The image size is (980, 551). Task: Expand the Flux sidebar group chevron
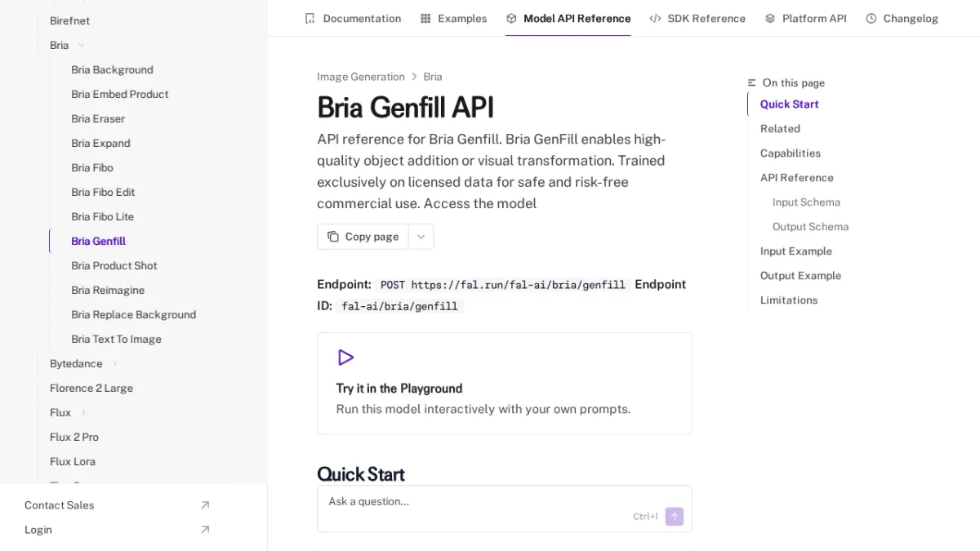pos(83,412)
